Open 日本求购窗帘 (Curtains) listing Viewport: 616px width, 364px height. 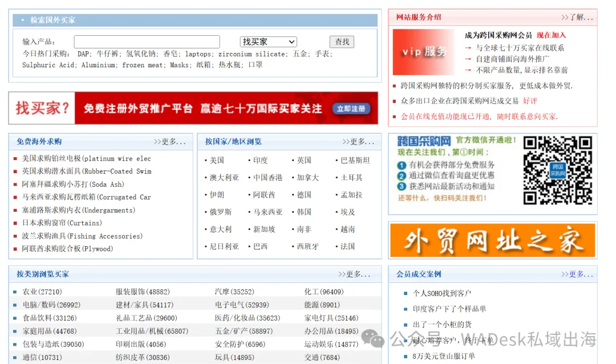[x=62, y=223]
